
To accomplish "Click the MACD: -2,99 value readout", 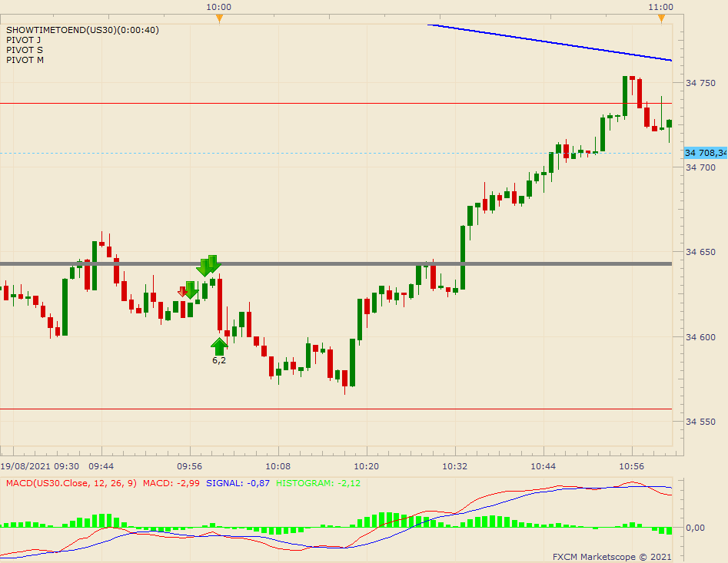I will 171,483.
